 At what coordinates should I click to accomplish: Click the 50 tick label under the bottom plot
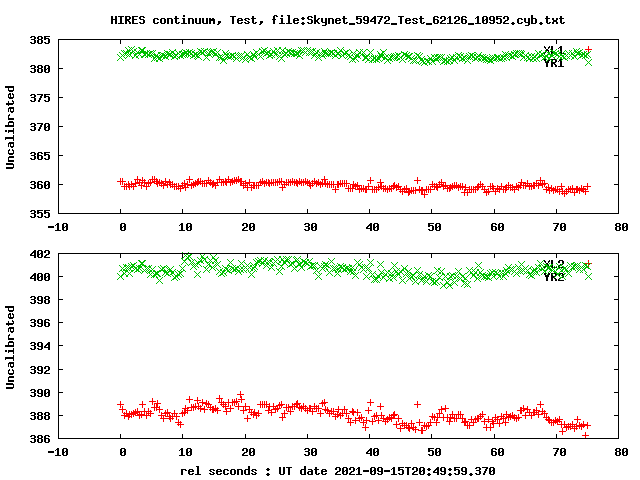pyautogui.click(x=434, y=452)
